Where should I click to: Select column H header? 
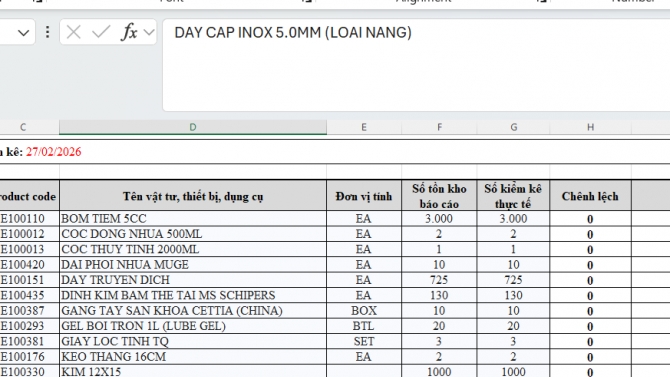(x=590, y=127)
